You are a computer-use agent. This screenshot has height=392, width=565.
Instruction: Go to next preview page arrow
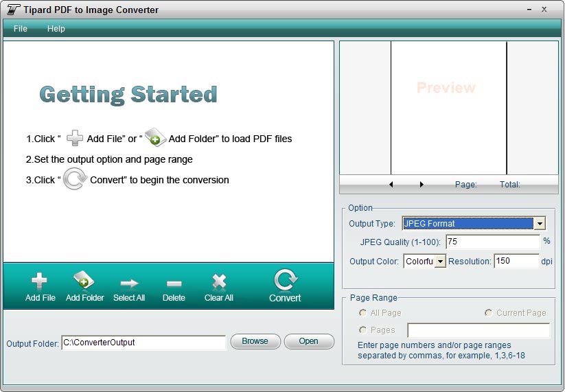[422, 185]
